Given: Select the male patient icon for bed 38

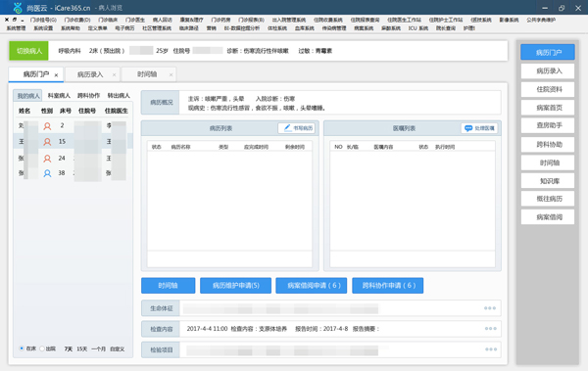Looking at the screenshot, I should pyautogui.click(x=47, y=173).
